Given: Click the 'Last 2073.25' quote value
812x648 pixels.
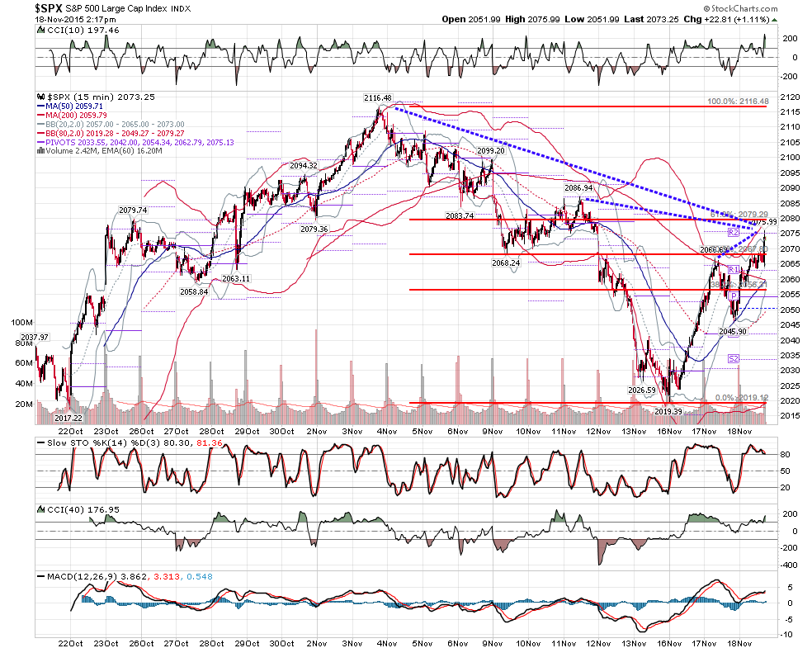Looking at the screenshot, I should click(x=651, y=20).
